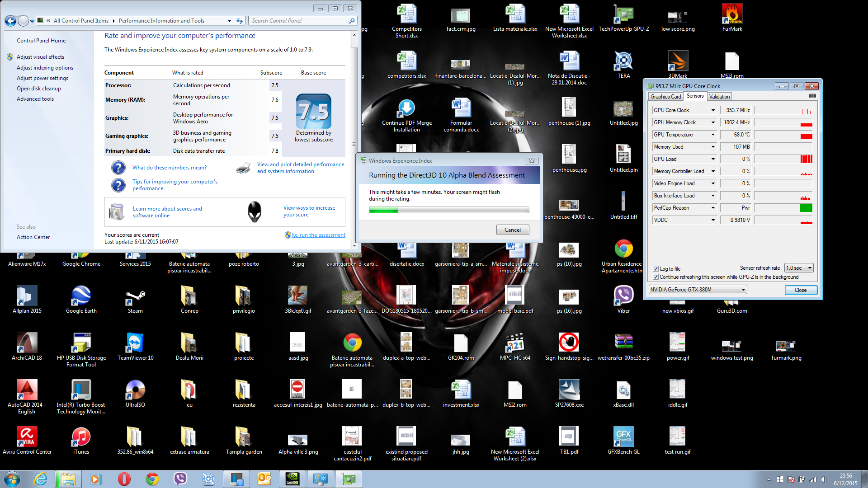Open the NVIDIA GeForce GTX 880M selector

pyautogui.click(x=698, y=290)
